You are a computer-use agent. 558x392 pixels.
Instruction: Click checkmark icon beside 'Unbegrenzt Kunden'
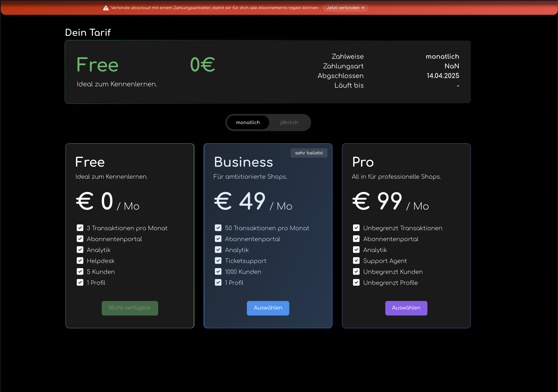pos(356,272)
